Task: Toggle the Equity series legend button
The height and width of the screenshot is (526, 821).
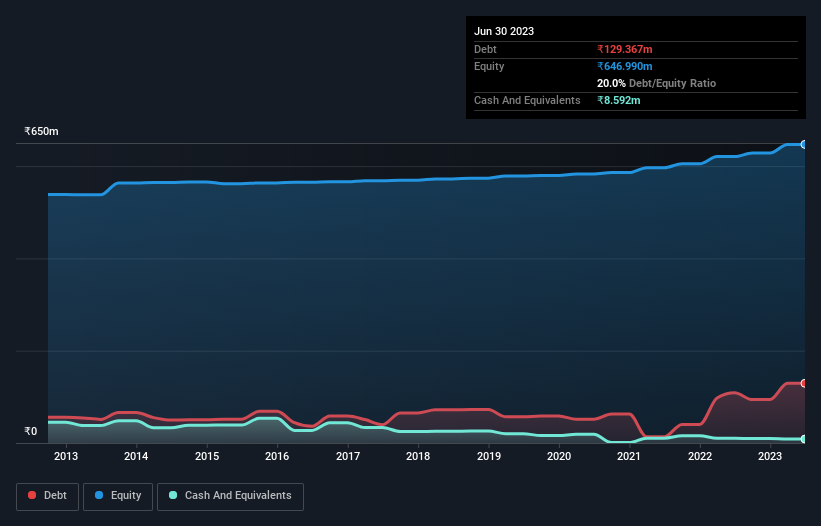Action: tap(118, 496)
